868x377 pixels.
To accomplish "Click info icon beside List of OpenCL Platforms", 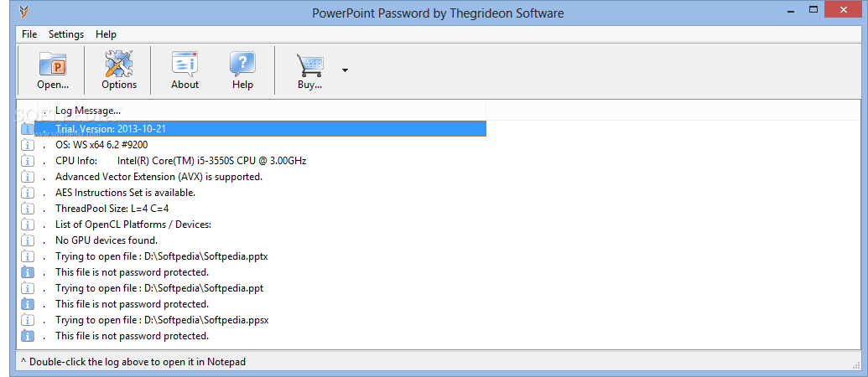I will 28,225.
